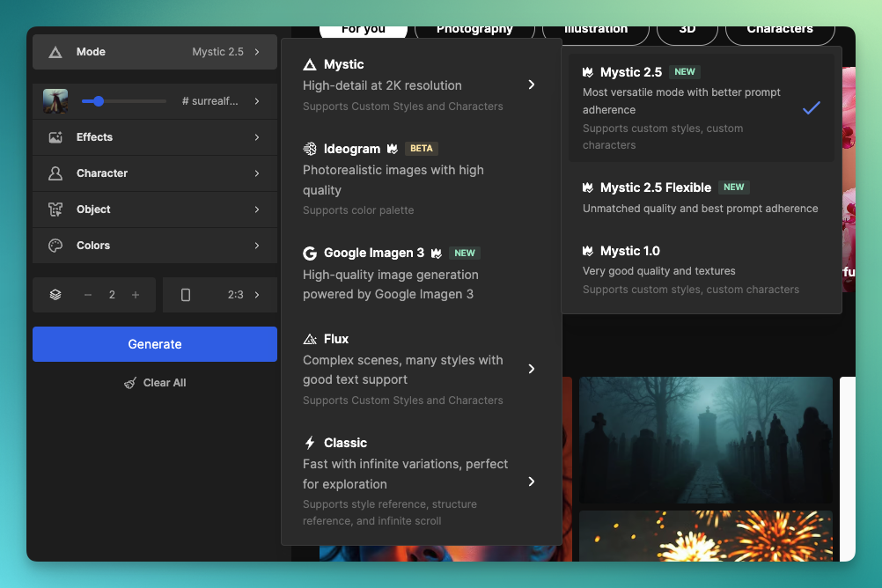
Task: Select the Mystic 2.5 option
Action: [x=702, y=107]
